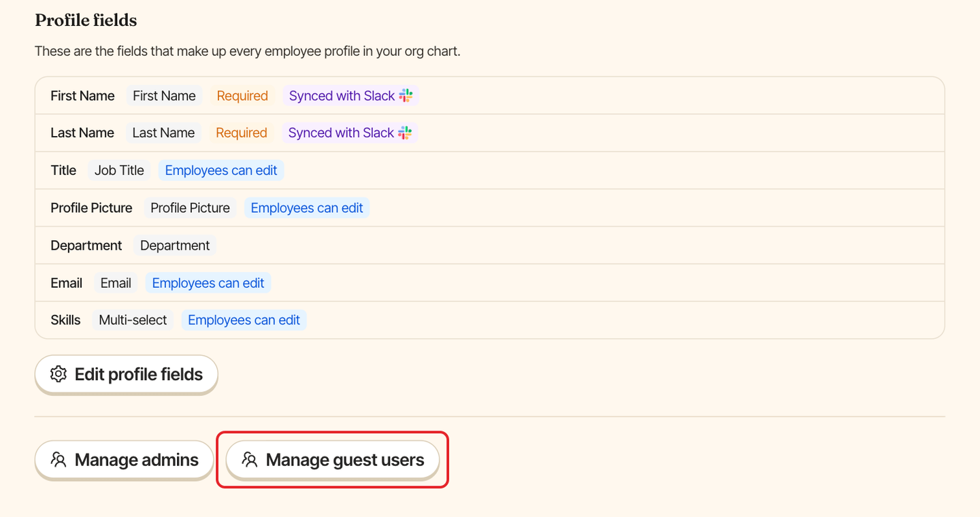Click the description sentence under Profile fields
The height and width of the screenshot is (517, 980).
pos(248,51)
